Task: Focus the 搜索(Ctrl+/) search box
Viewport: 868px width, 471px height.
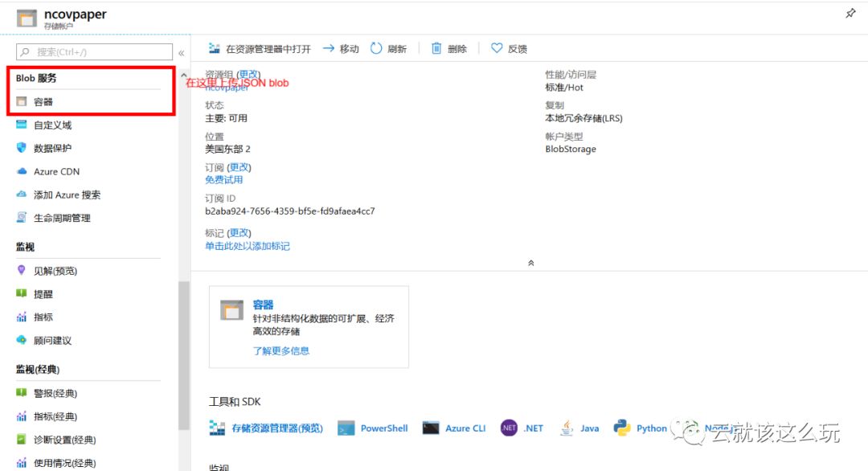Action: point(94,52)
